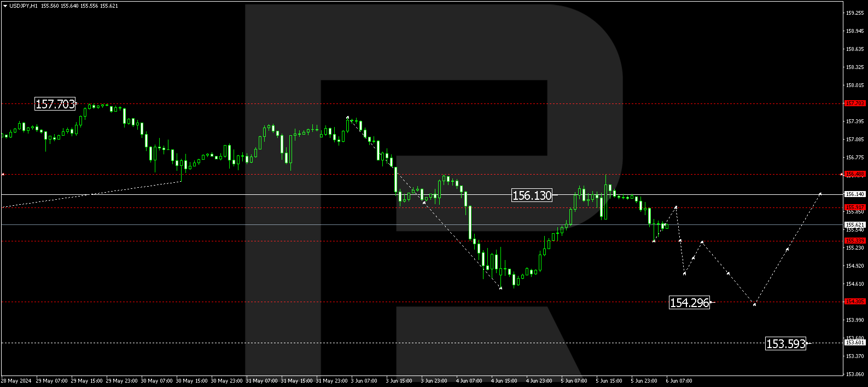Click the 4 Jun 23:00 time axis label
The width and height of the screenshot is (868, 387).
(x=539, y=381)
